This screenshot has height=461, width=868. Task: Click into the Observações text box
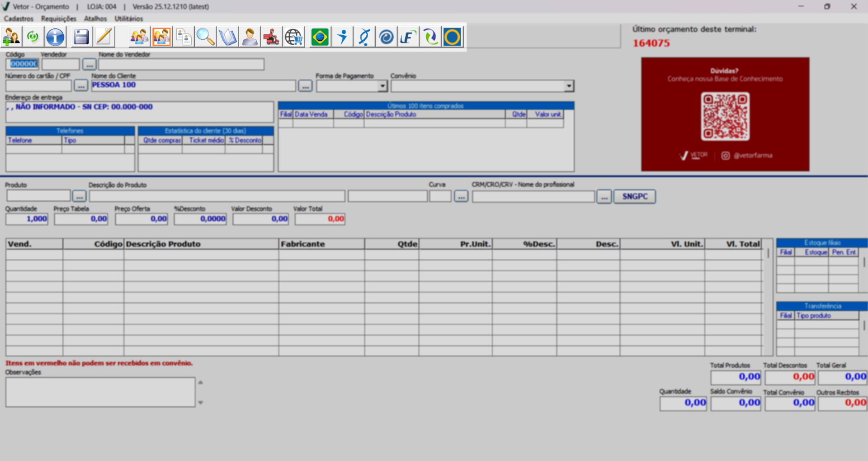point(100,392)
